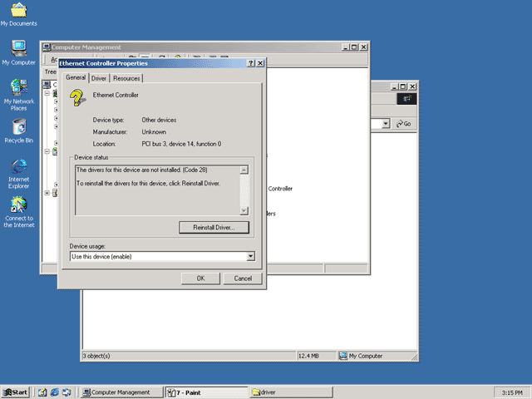
Task: Select the Internet Explorer desktop icon
Action: pos(18,174)
